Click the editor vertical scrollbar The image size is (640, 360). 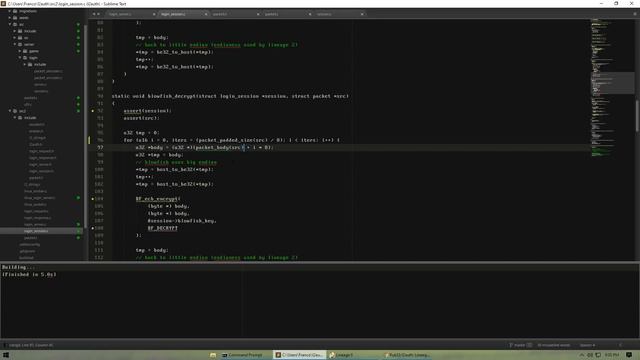click(637, 116)
